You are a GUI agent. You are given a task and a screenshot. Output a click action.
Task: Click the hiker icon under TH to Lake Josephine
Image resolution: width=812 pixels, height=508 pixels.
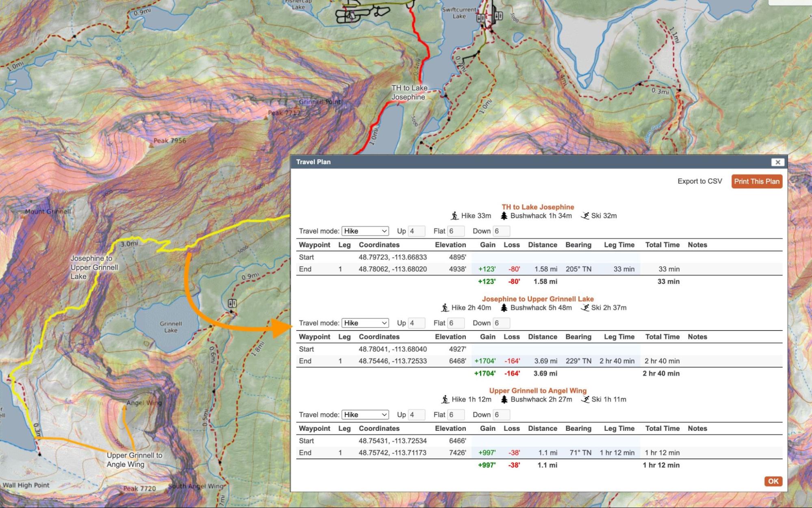pyautogui.click(x=455, y=216)
